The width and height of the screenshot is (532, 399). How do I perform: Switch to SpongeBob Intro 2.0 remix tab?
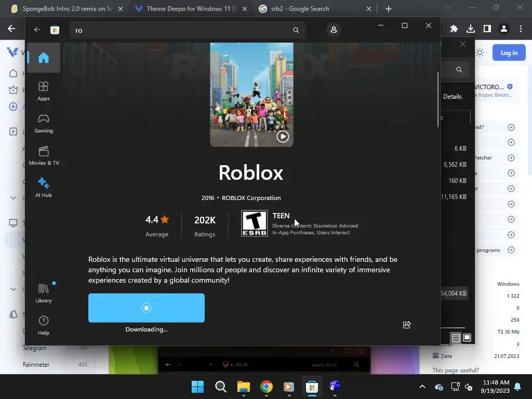(x=66, y=9)
